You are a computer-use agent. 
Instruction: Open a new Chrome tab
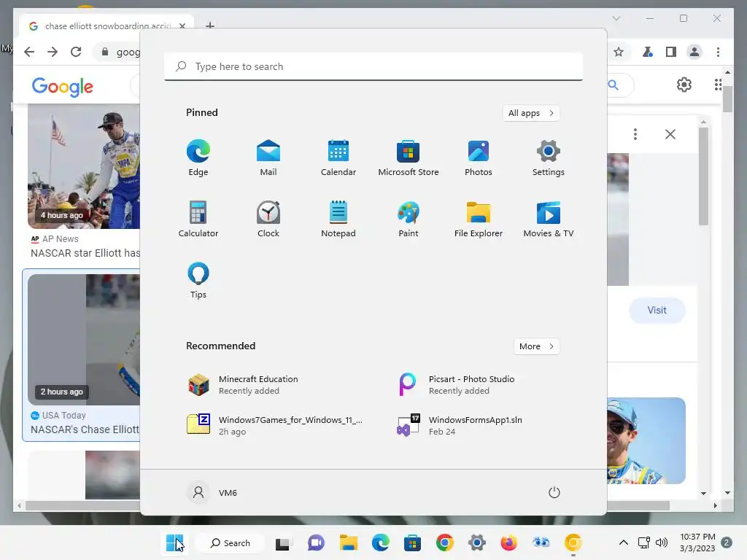(210, 26)
